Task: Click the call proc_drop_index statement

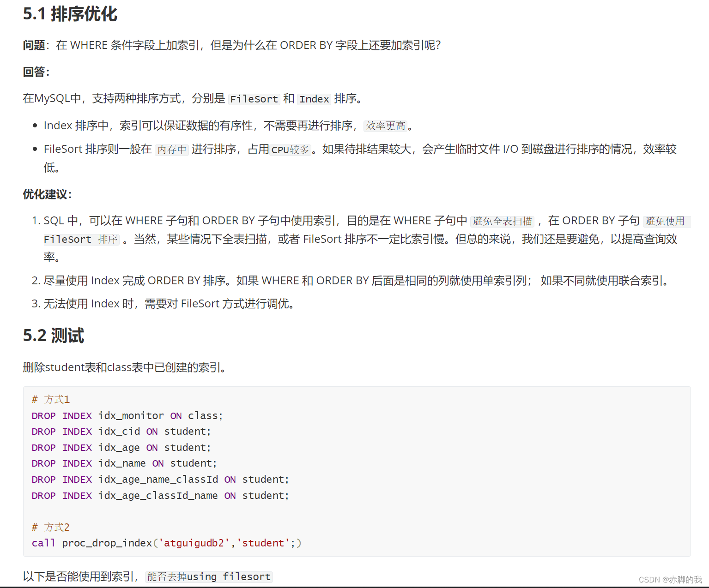Action: (x=166, y=543)
